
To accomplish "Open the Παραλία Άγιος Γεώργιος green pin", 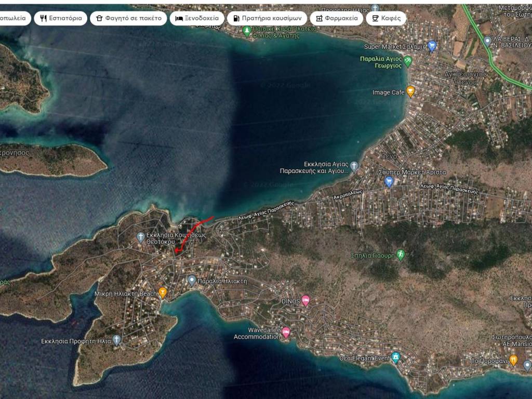I will tap(408, 61).
